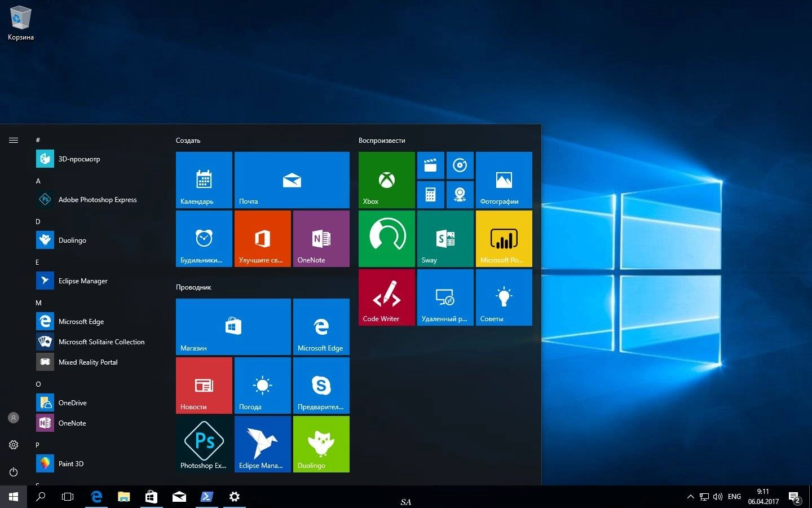
Task: Open Settings gear in Start sidebar
Action: coord(14,445)
